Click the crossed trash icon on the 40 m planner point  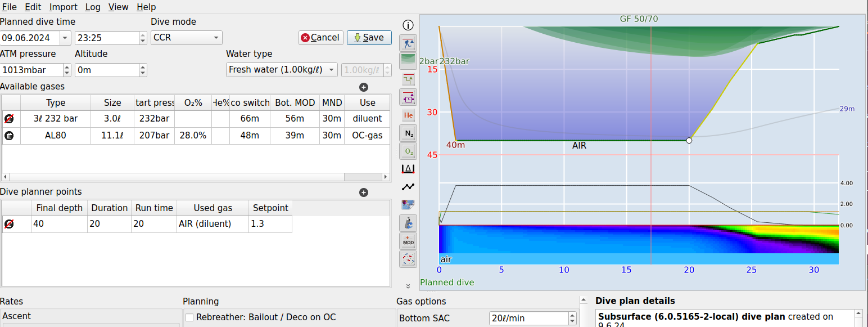[x=10, y=224]
